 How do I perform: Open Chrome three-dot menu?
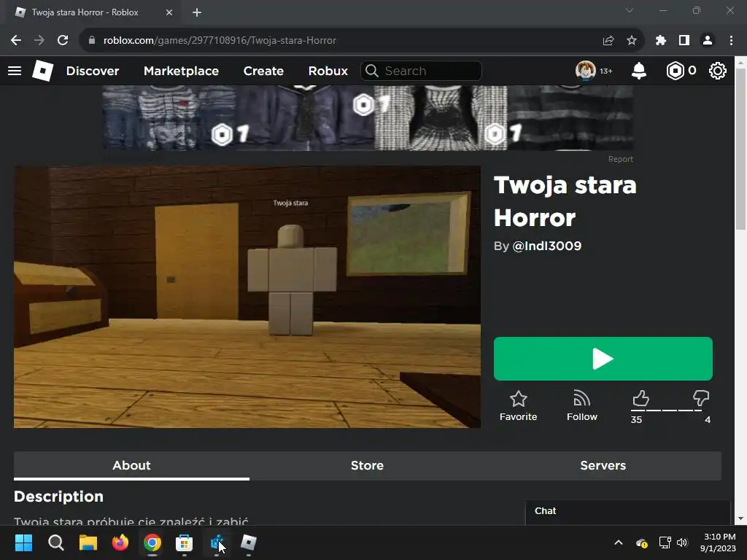click(x=731, y=41)
